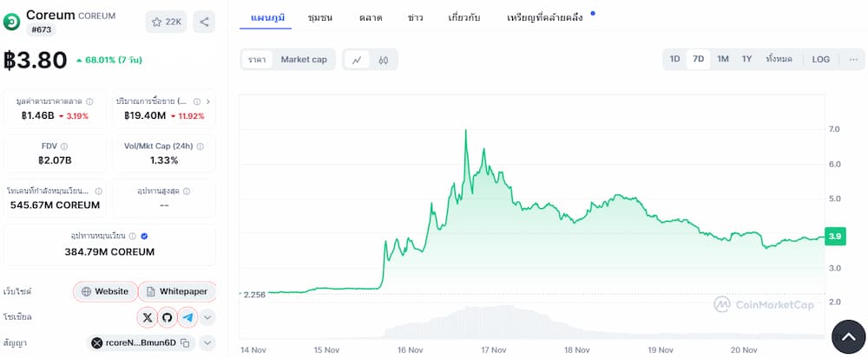Click the Coreum logo icon
Image resolution: width=868 pixels, height=358 pixels.
point(11,22)
